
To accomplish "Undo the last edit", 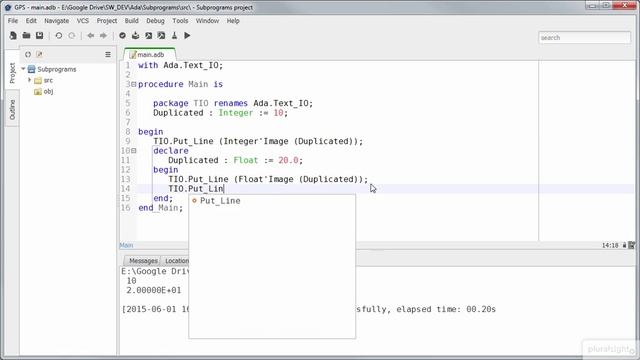I will click(x=59, y=36).
